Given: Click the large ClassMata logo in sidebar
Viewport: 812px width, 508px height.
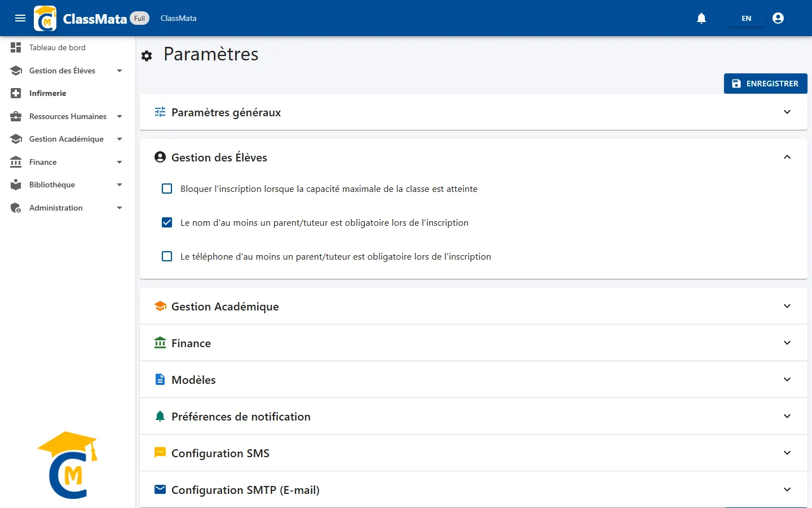Looking at the screenshot, I should pos(68,465).
